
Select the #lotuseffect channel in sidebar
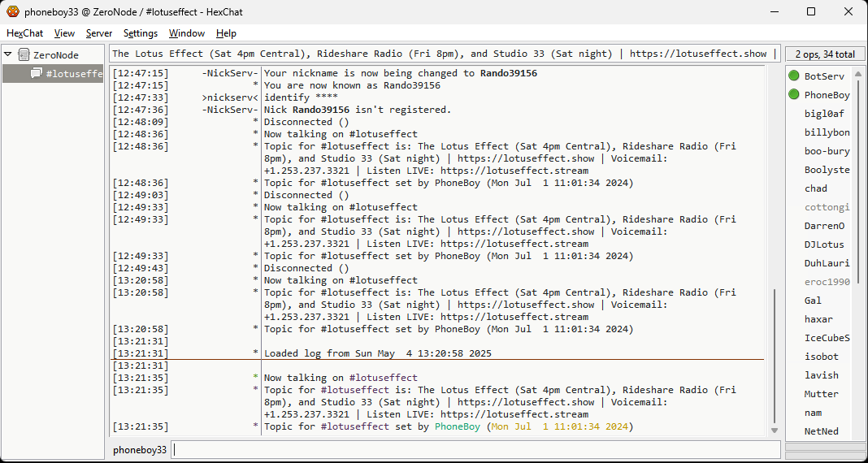click(x=74, y=74)
